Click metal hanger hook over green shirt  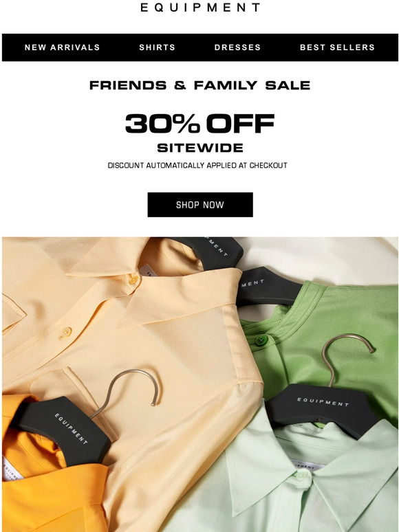point(345,356)
